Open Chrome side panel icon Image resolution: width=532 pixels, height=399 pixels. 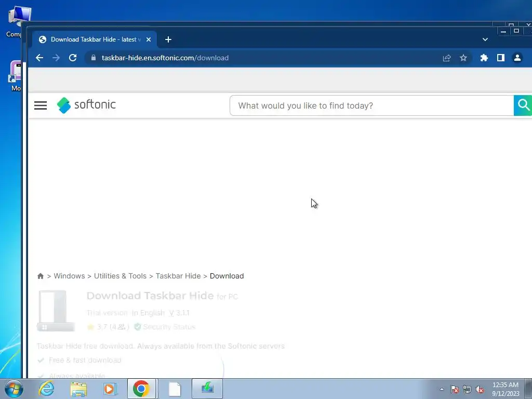coord(501,58)
